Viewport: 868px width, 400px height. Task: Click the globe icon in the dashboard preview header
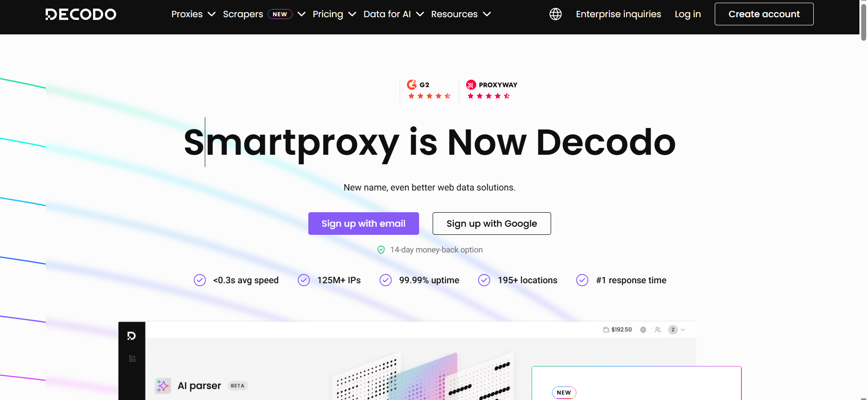point(643,330)
